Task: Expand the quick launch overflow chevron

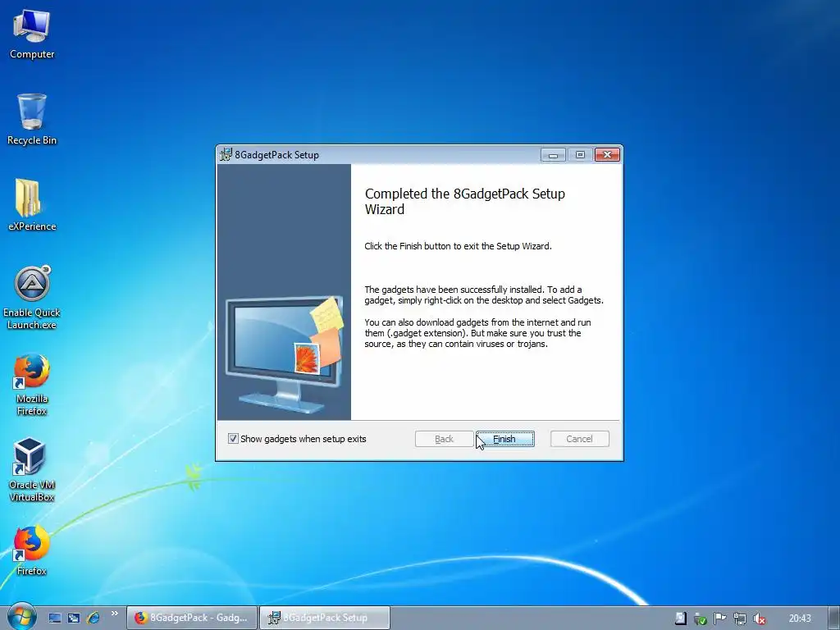Action: (114, 614)
